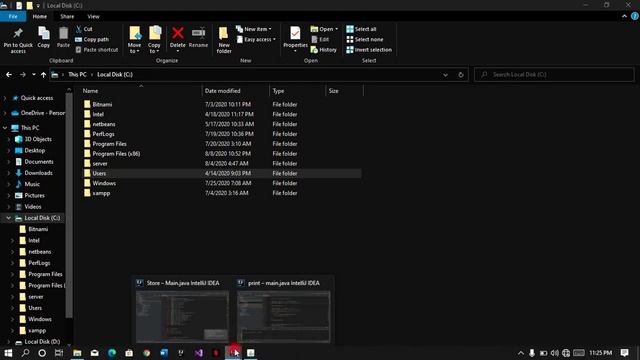The width and height of the screenshot is (640, 360).
Task: Click Copy path in the ribbon
Action: tap(92, 40)
